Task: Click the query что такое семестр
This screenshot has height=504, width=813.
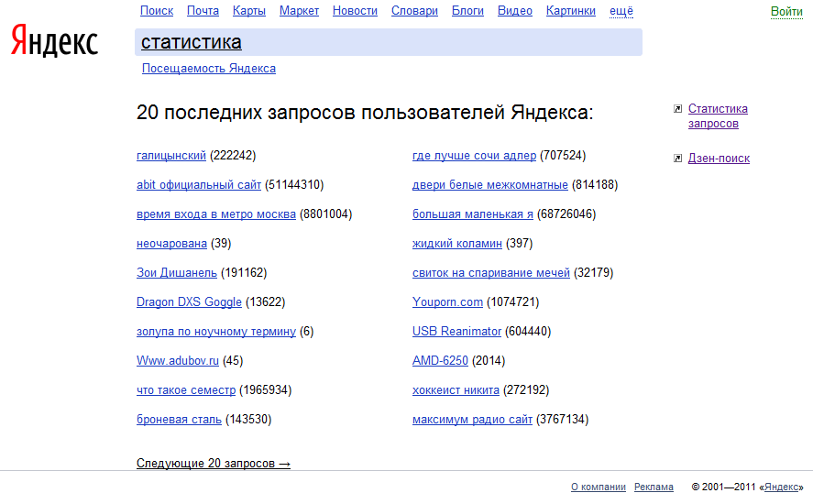Action: coord(186,390)
